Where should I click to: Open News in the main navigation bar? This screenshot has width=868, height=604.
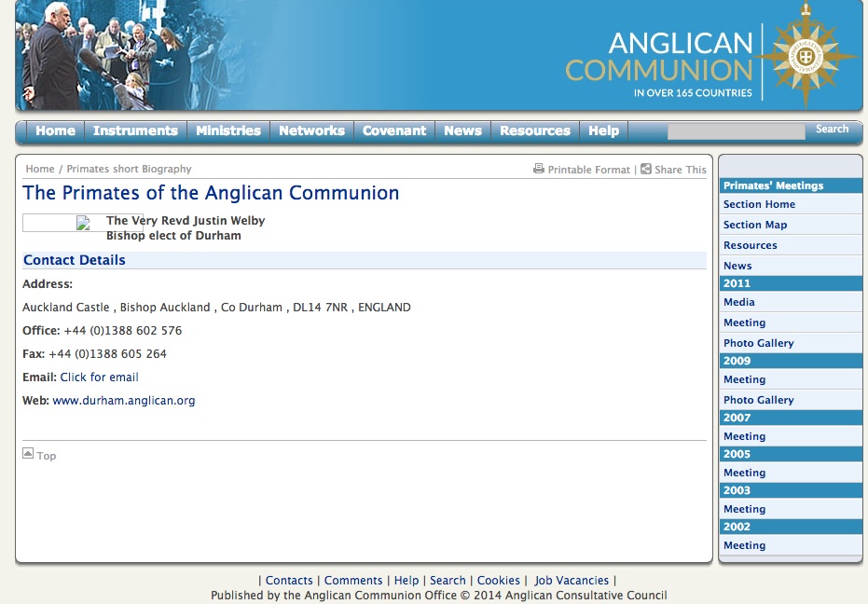point(462,130)
